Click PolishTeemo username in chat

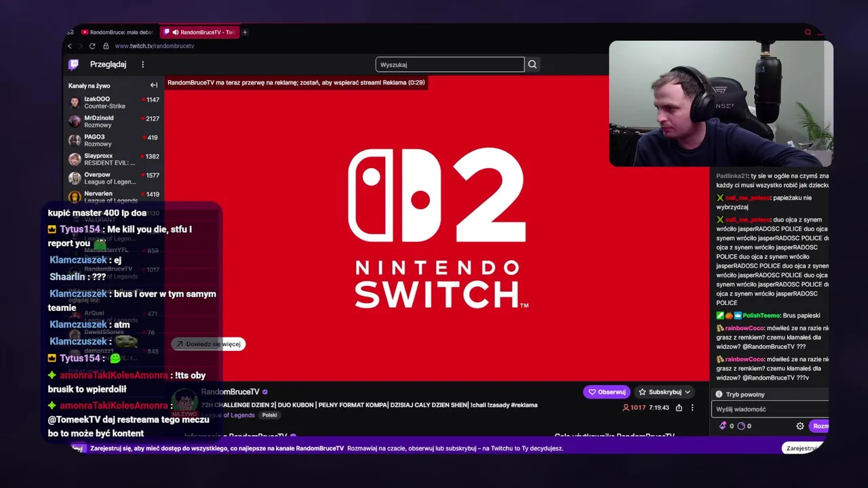[x=761, y=315]
